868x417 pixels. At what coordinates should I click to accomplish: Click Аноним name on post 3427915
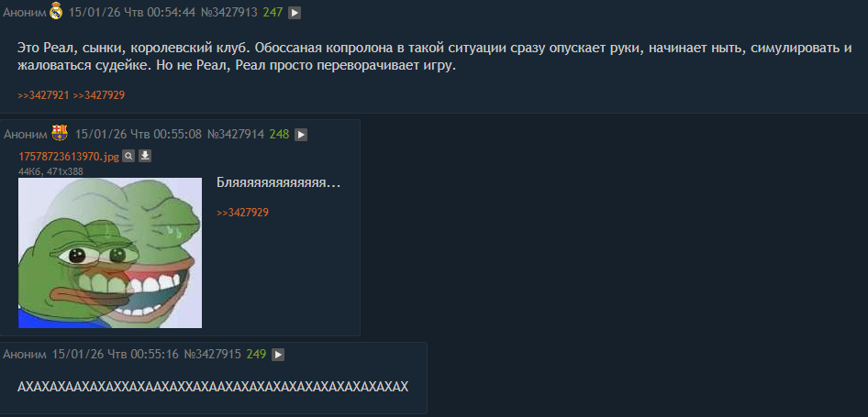tap(25, 355)
